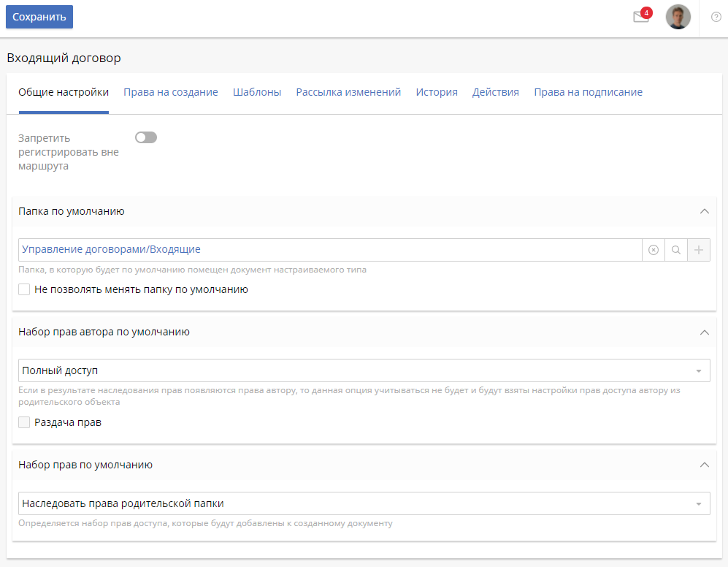Enable the Раздача прав checkbox

coord(24,422)
